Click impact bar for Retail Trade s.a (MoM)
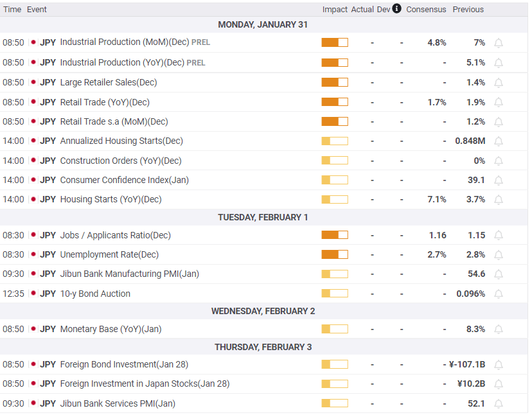This screenshot has width=532, height=415. click(x=334, y=121)
